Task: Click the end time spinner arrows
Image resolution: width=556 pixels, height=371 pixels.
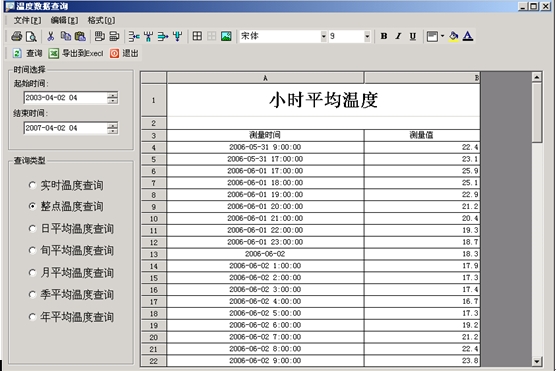Action: 112,128
